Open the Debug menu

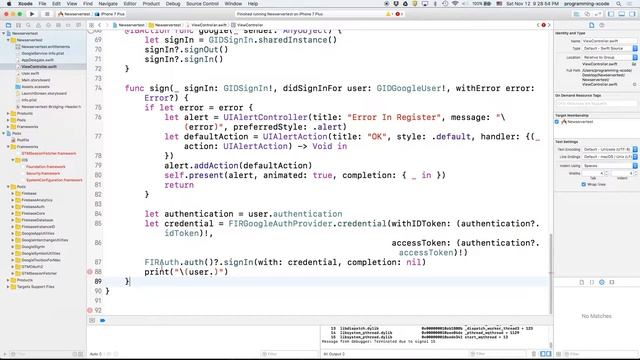pos(173,4)
